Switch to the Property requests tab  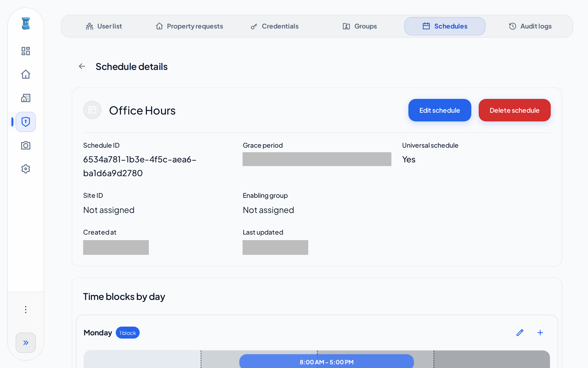(189, 26)
